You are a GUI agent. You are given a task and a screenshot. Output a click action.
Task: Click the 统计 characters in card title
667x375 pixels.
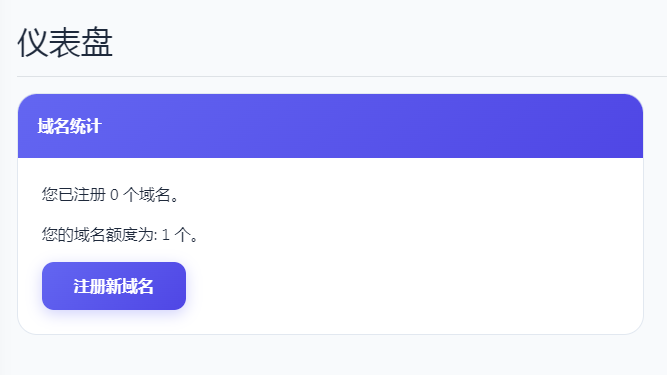[x=86, y=126]
